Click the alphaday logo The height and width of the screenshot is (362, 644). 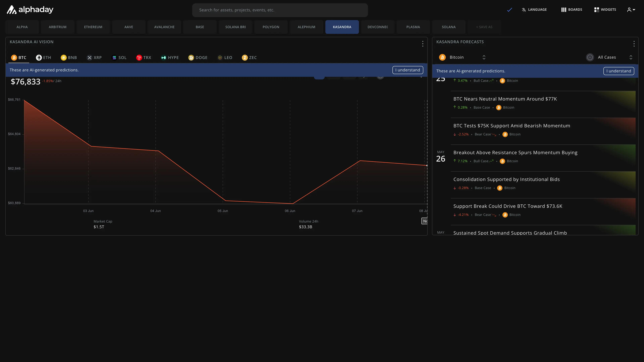click(x=30, y=10)
